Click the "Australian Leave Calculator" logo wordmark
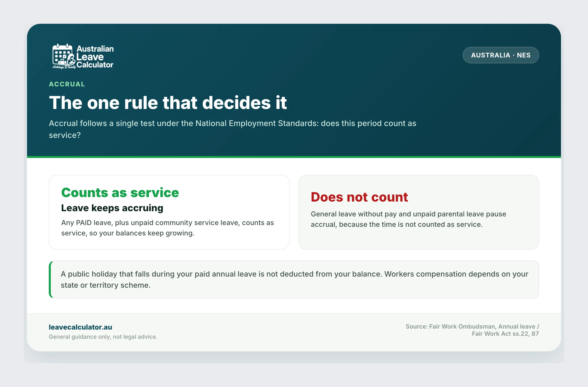This screenshot has height=387, width=588. pos(95,57)
